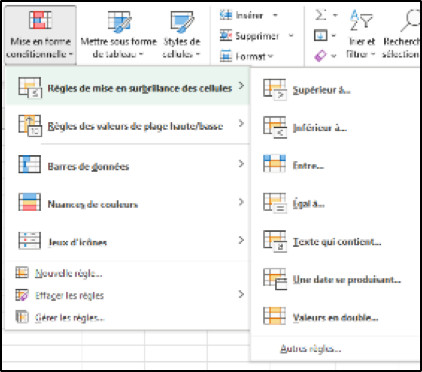Select the Inférieur à... rule
The image size is (422, 372).
coord(336,128)
